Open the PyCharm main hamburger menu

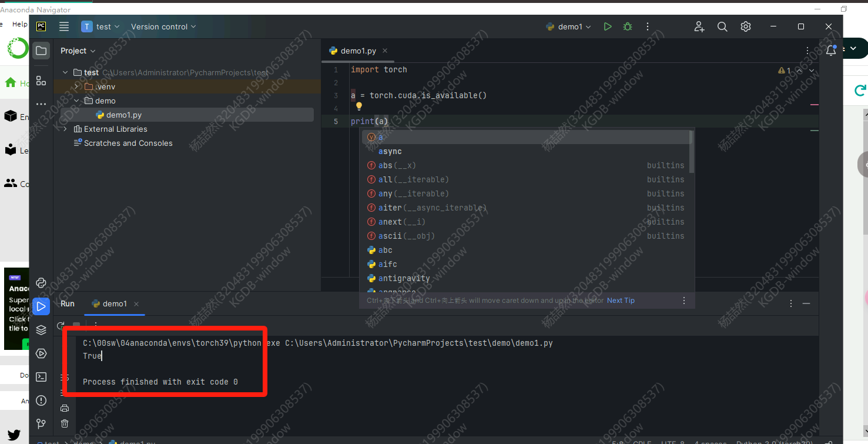[64, 26]
